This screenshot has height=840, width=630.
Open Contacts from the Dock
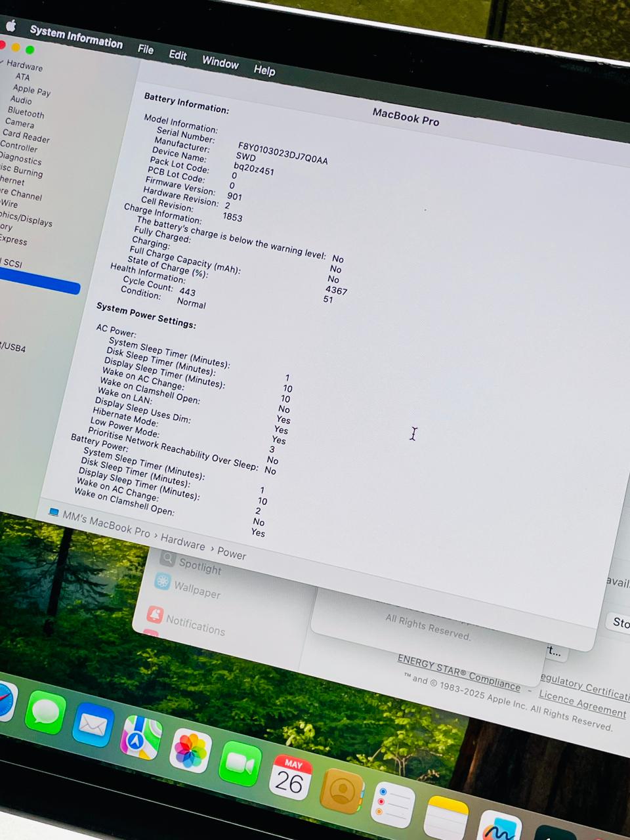[x=342, y=791]
